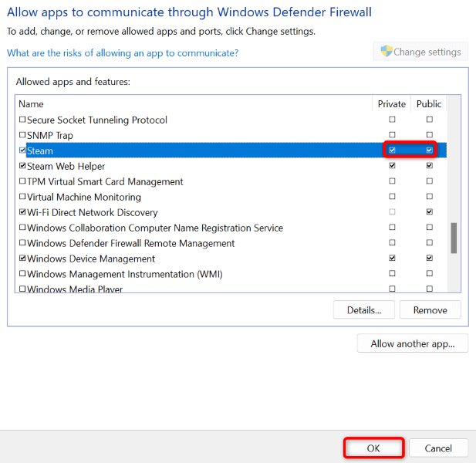This screenshot has width=476, height=463.
Task: Enable SNMP Trap app checkbox
Action: (22, 136)
